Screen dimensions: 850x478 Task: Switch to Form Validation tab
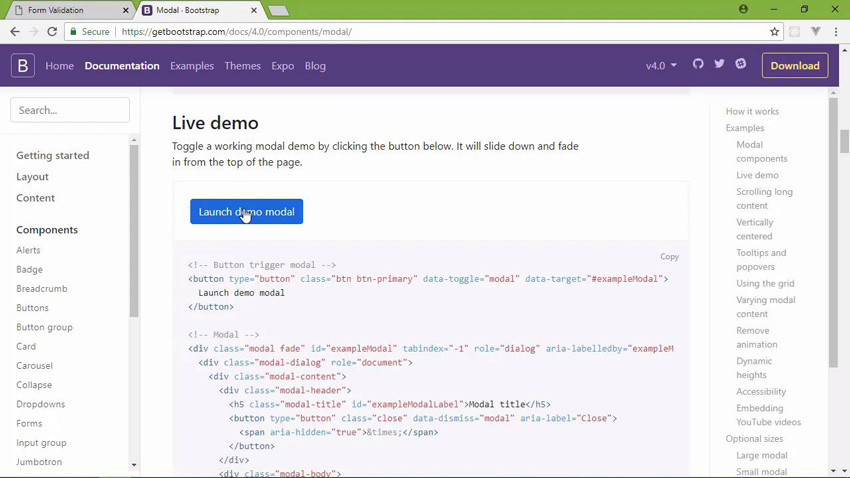(68, 10)
